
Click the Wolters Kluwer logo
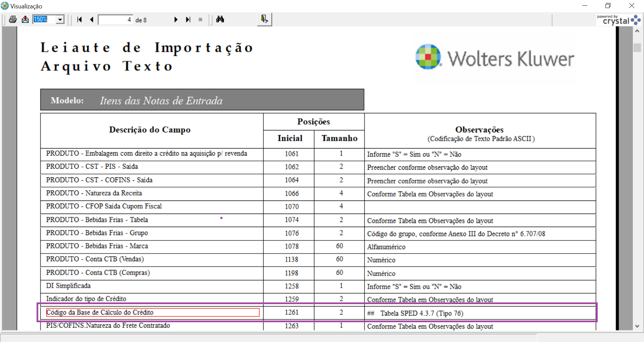pyautogui.click(x=495, y=57)
